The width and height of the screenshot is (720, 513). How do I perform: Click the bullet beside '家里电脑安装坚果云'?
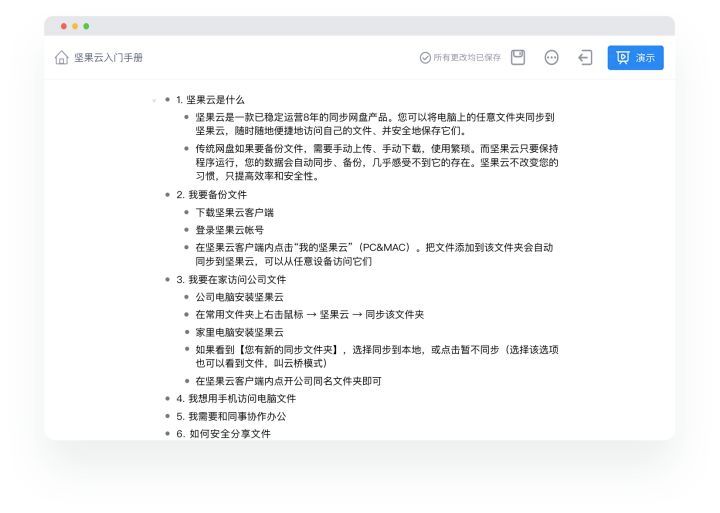186,332
